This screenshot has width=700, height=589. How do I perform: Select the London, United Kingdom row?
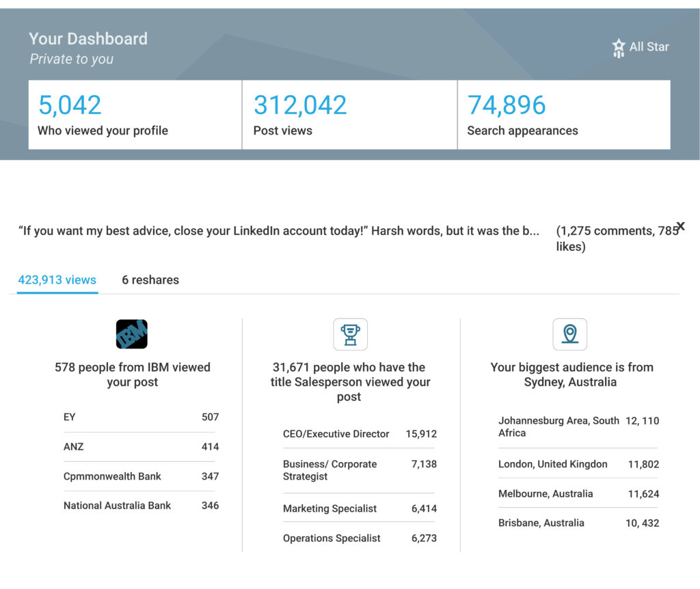[578, 464]
